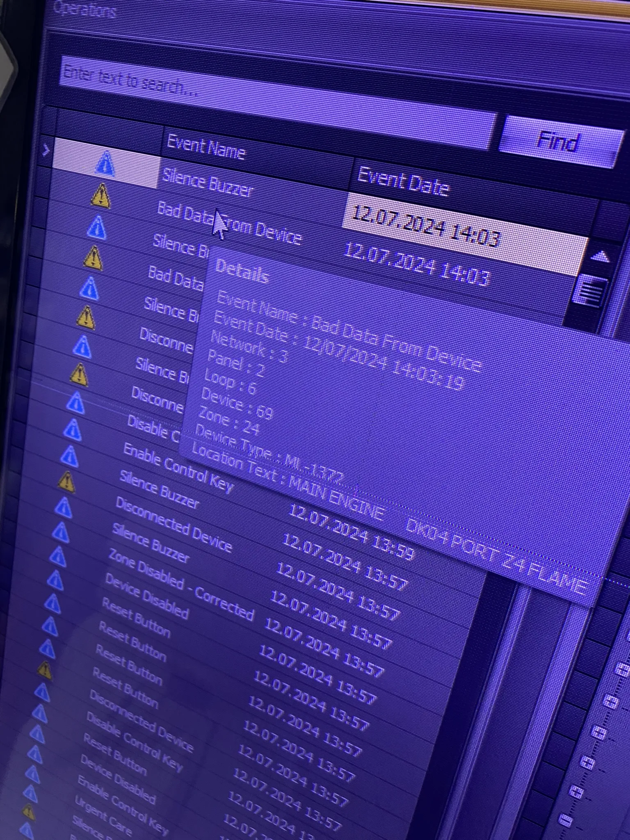Collapse the tree node with the minus box

566,819
